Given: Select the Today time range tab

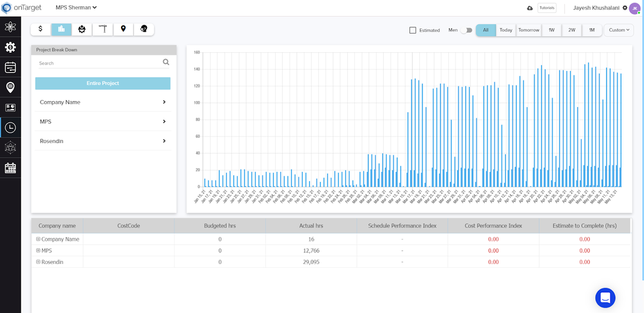Looking at the screenshot, I should tap(506, 30).
